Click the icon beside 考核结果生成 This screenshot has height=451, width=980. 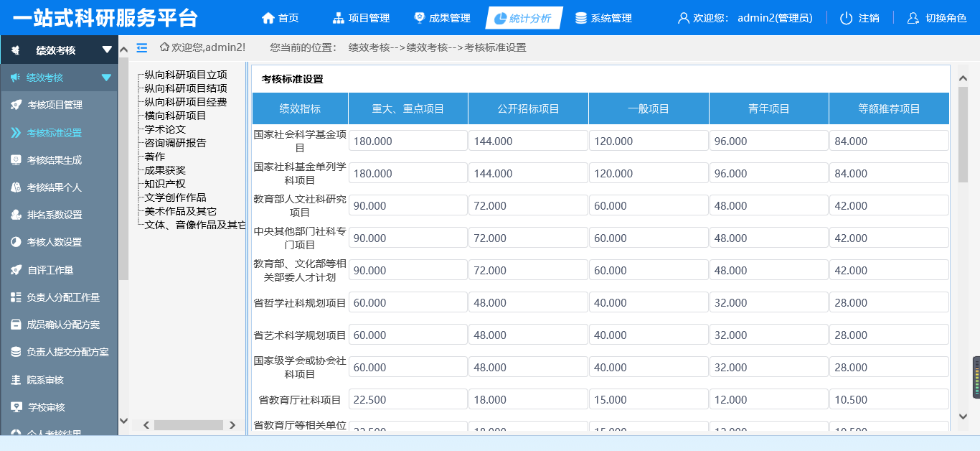tap(16, 160)
